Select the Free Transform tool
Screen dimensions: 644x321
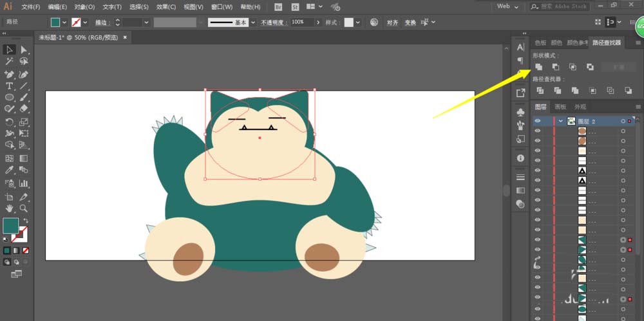[24, 133]
